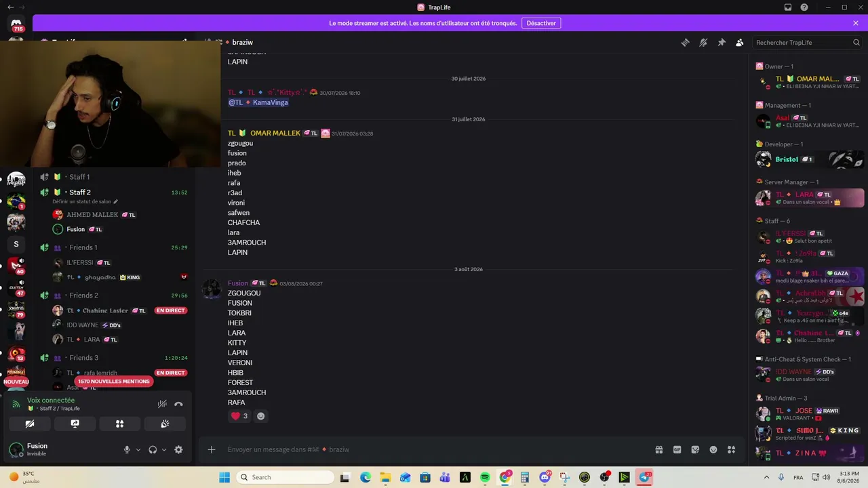The image size is (868, 488).
Task: Open pinned messages in the channel
Action: click(x=722, y=42)
